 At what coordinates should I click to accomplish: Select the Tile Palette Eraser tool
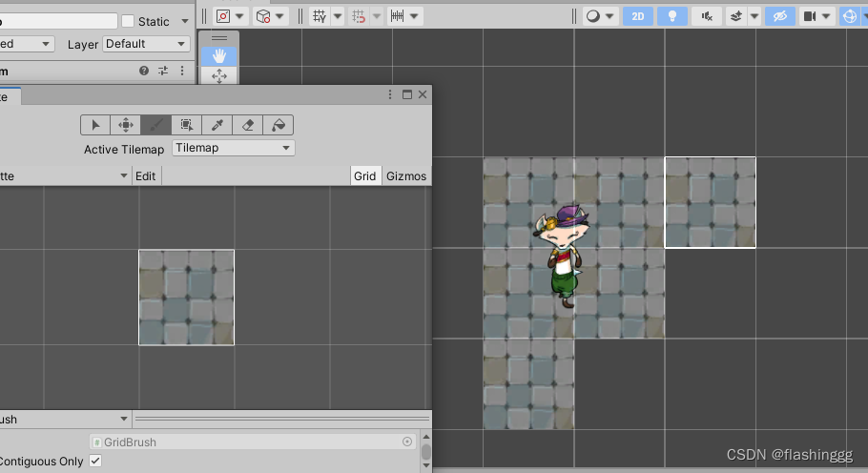(247, 125)
